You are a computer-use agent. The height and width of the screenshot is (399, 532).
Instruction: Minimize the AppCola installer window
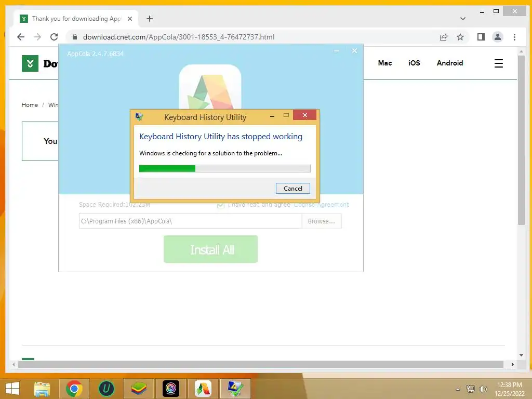[x=336, y=51]
